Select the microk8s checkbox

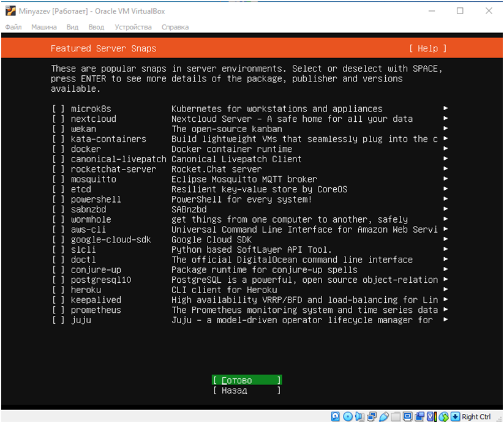[59, 109]
